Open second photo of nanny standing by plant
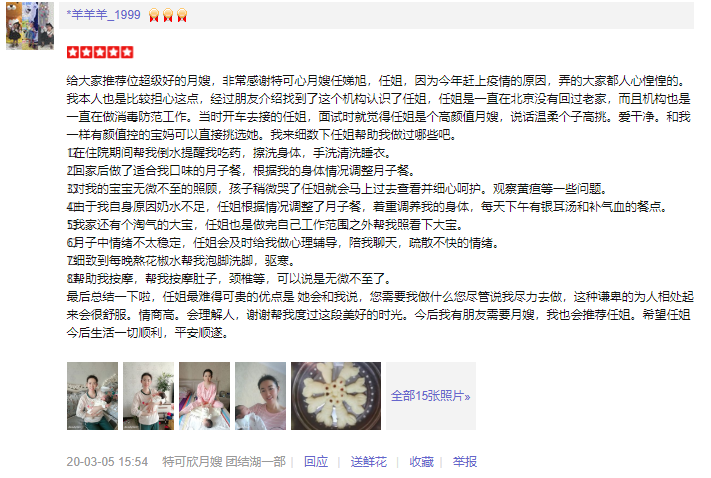 pos(149,396)
